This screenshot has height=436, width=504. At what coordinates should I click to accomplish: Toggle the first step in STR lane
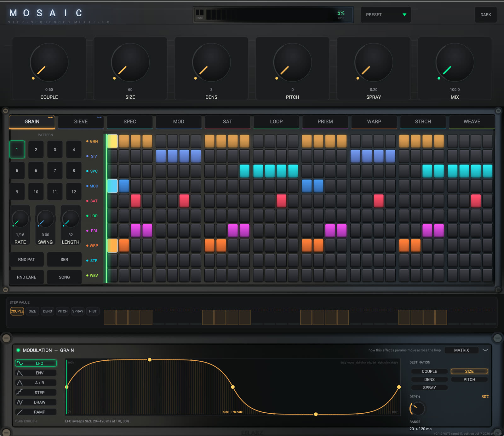(x=112, y=261)
